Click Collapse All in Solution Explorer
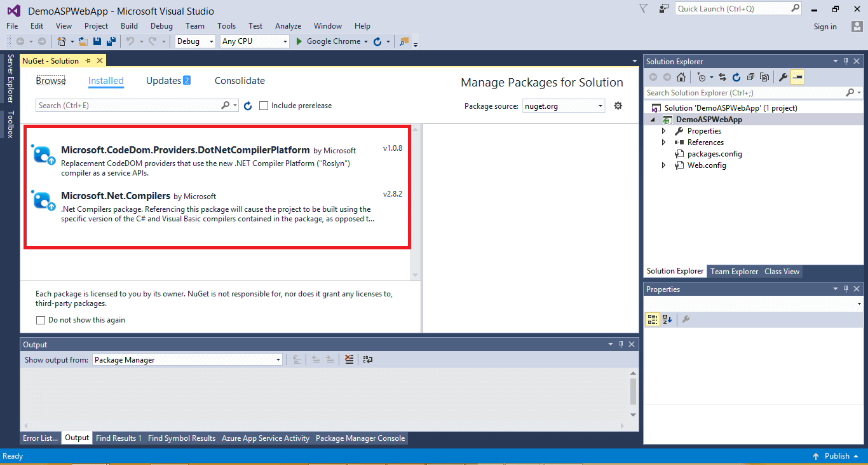The image size is (868, 465). [750, 77]
